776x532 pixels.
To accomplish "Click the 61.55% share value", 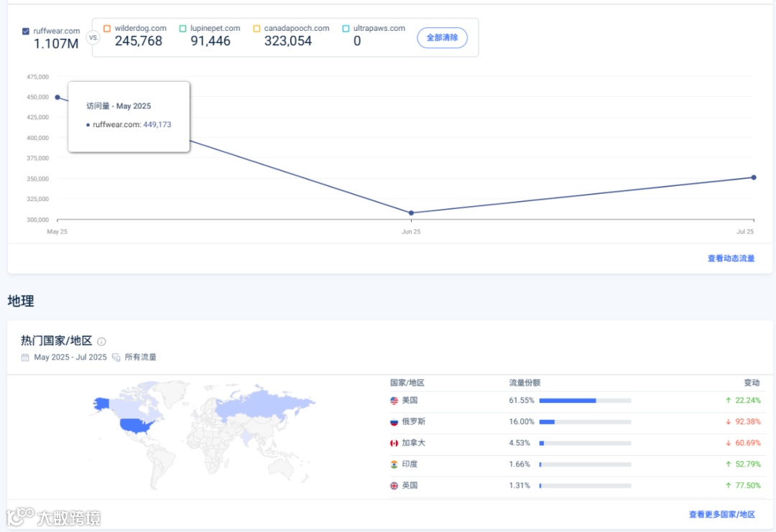I will (522, 400).
